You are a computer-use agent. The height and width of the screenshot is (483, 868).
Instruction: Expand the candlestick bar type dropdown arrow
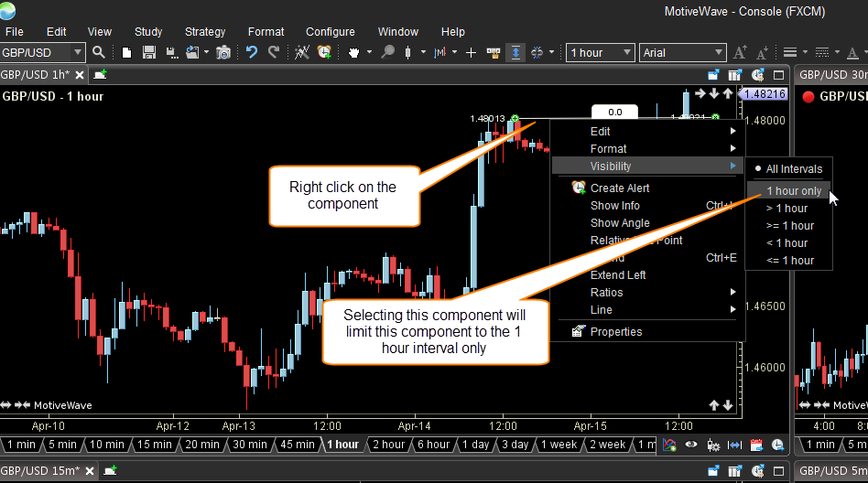point(424,52)
